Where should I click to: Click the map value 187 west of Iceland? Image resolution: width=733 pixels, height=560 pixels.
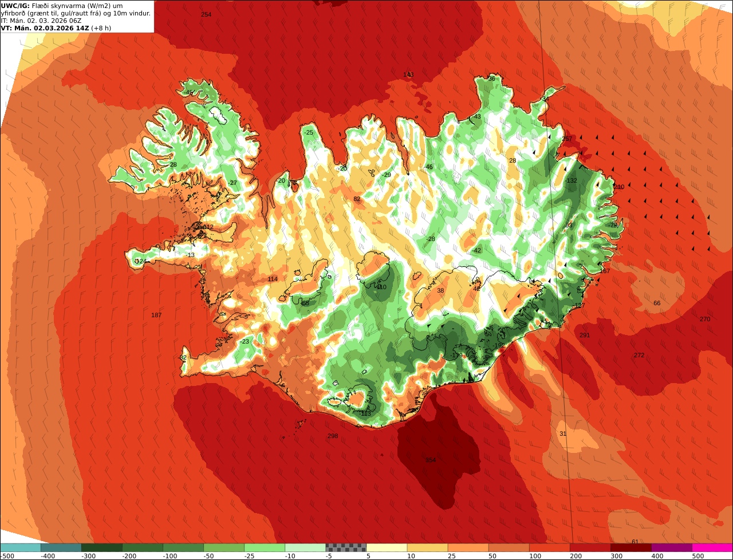pyautogui.click(x=156, y=315)
